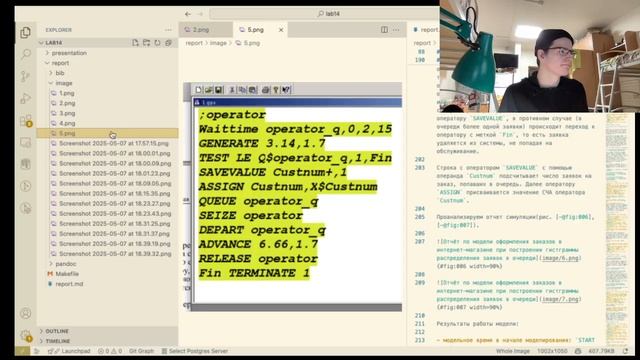
Task: Click New File icon in LAB14 header
Action: point(136,42)
